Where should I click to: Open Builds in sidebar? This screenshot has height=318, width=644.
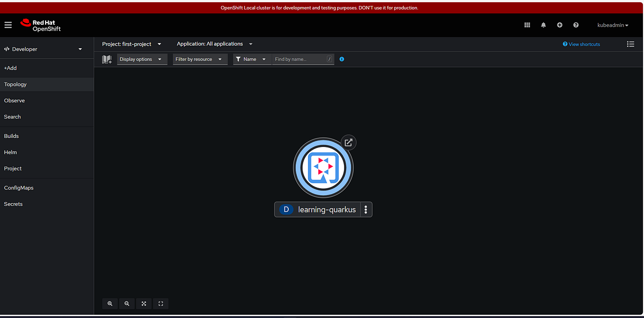(x=47, y=136)
